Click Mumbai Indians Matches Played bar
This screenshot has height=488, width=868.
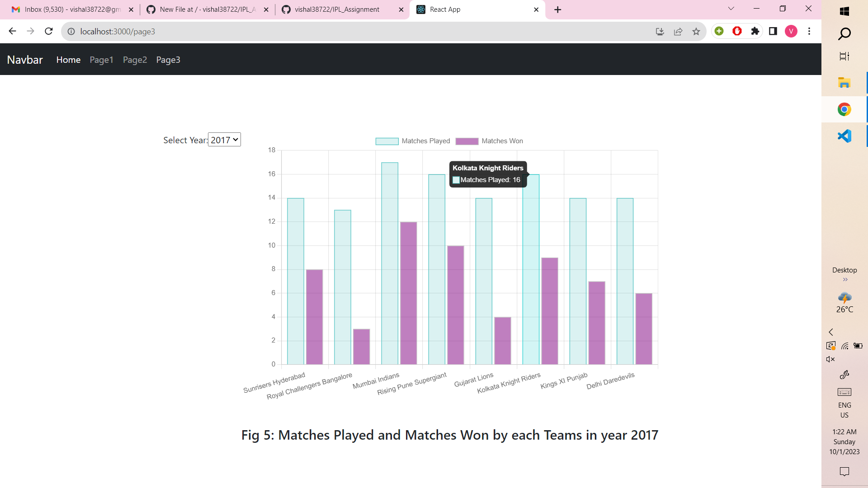[390, 263]
